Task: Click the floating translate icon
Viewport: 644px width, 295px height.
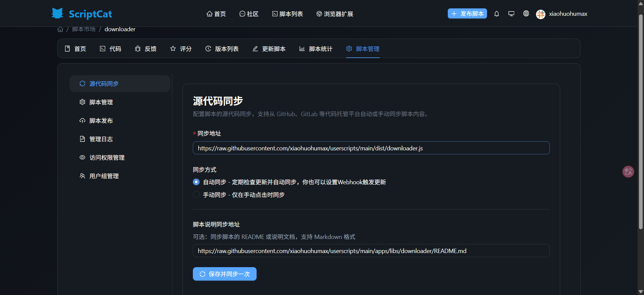Action: pos(628,172)
